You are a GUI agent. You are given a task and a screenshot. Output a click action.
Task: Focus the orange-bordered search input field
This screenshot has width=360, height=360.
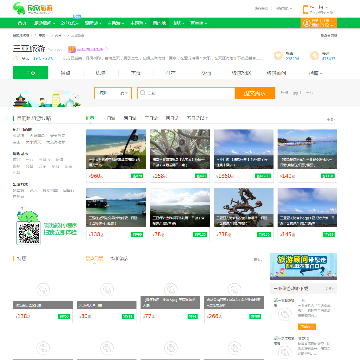[x=186, y=93]
